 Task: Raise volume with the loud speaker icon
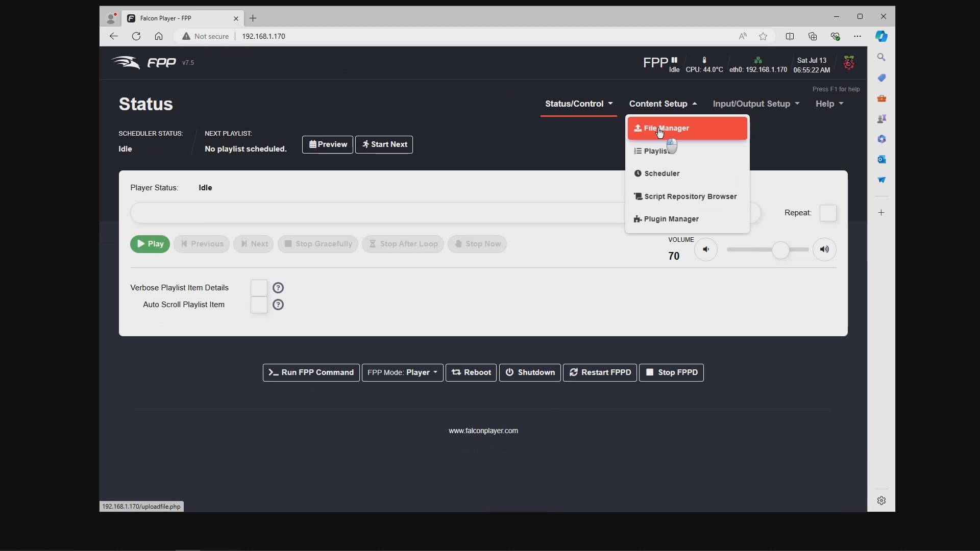click(x=824, y=249)
